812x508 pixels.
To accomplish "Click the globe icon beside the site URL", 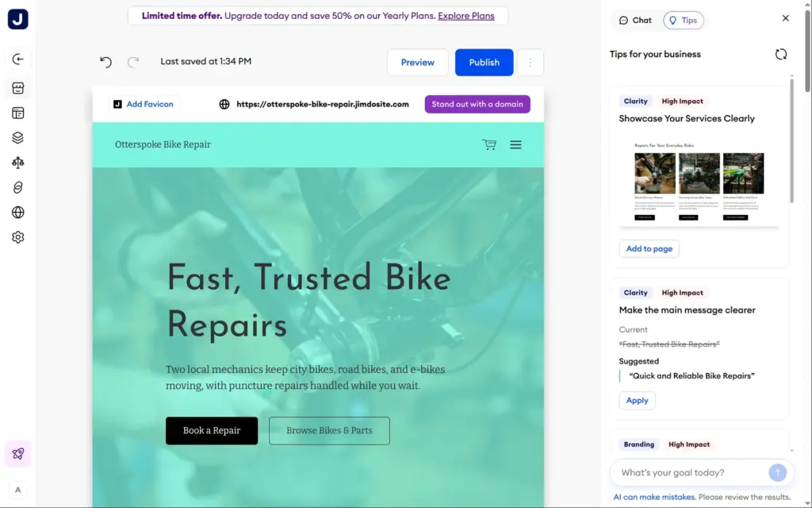I will pos(224,104).
